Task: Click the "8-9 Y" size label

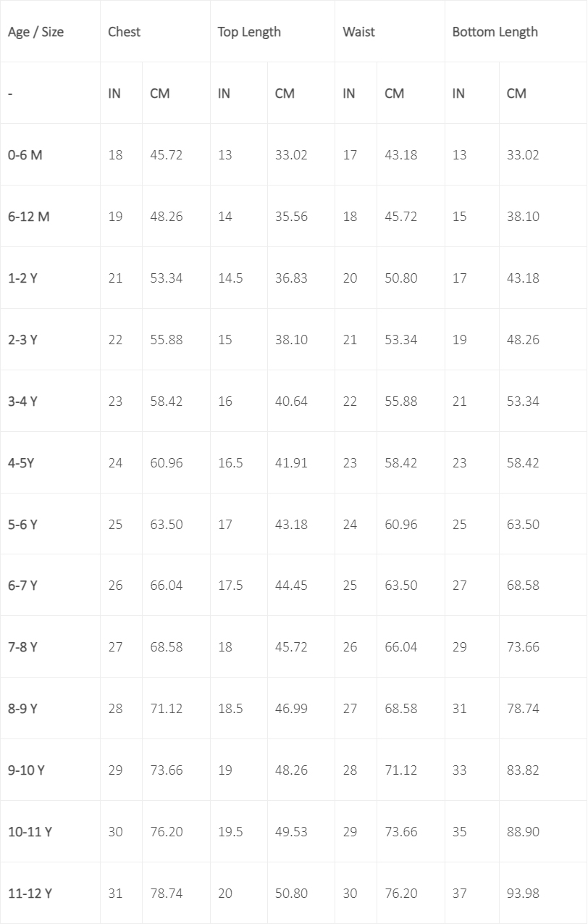Action: pos(22,709)
